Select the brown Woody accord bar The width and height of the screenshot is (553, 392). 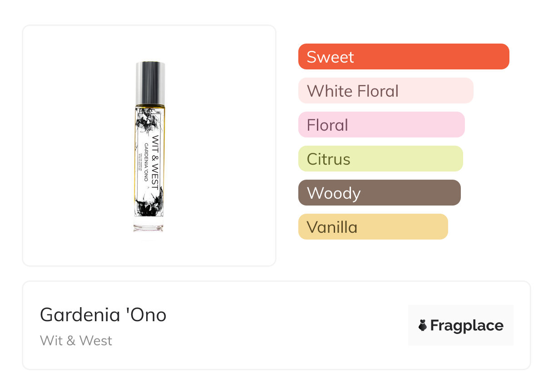(x=379, y=193)
